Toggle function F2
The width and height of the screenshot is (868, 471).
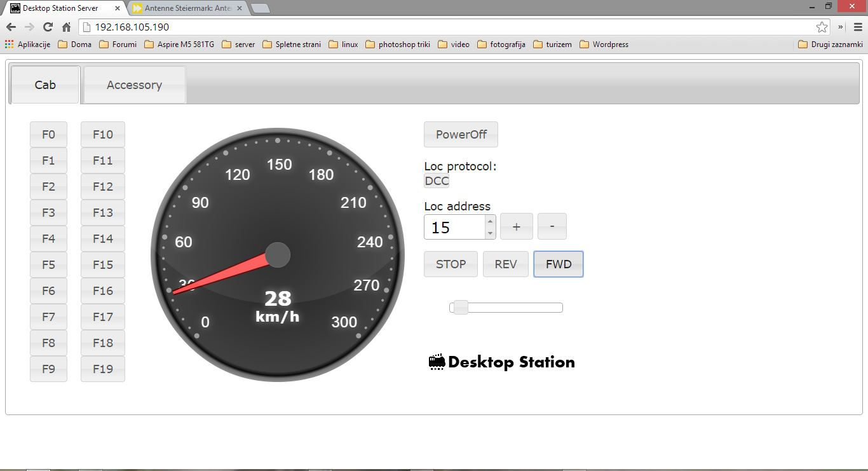point(48,187)
